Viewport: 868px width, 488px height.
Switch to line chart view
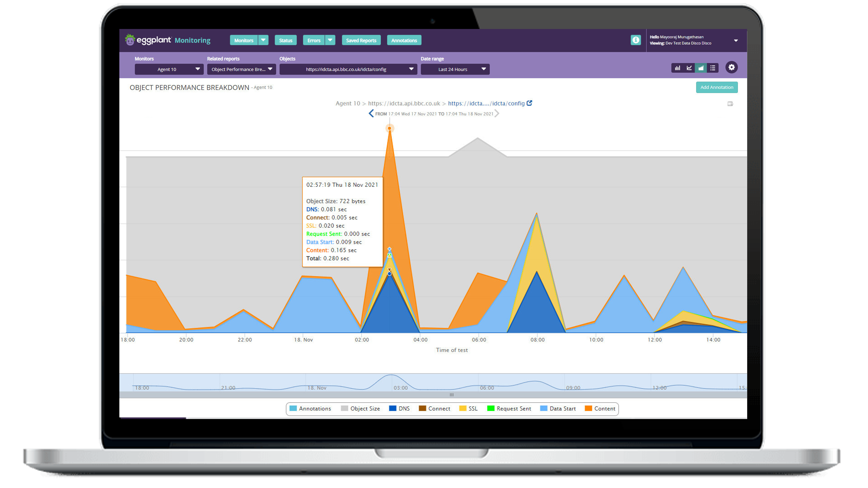689,68
